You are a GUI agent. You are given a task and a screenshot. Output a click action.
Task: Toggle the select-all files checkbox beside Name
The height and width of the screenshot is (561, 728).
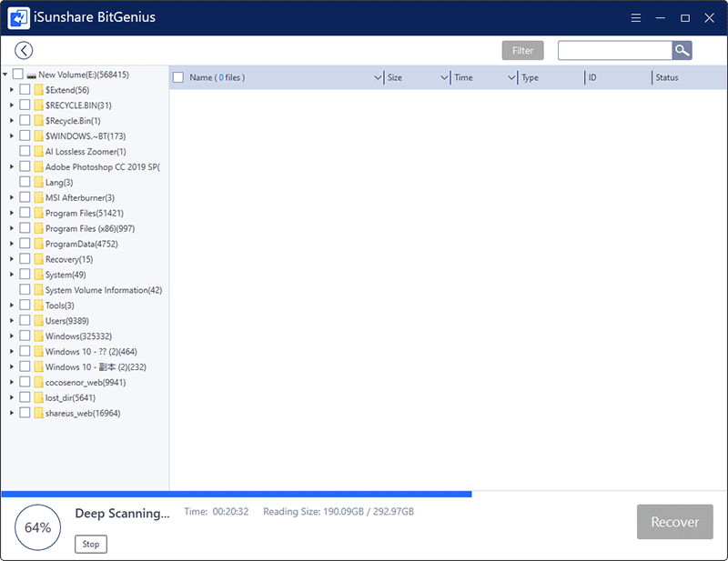click(x=178, y=77)
